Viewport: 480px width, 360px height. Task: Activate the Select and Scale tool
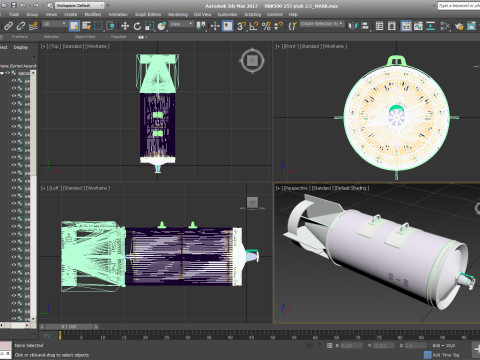[x=149, y=26]
